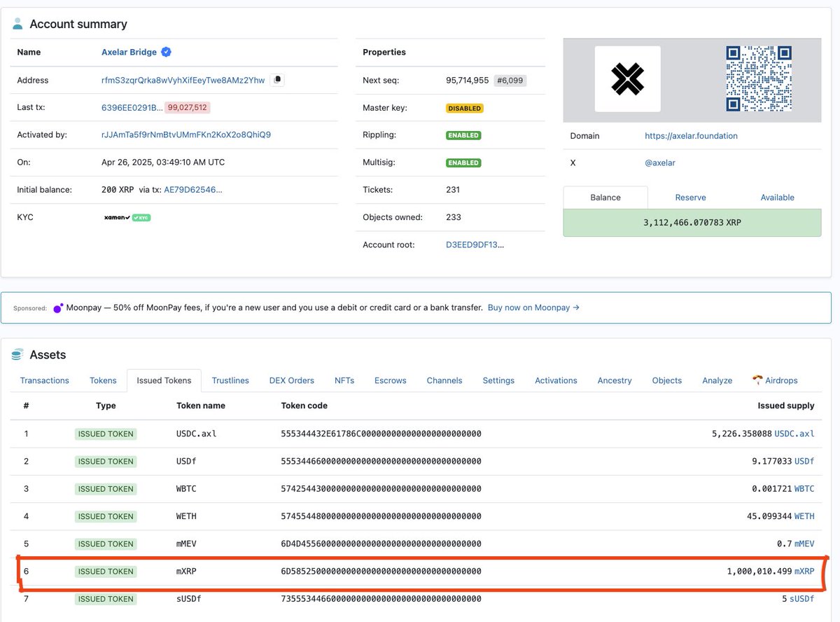The width and height of the screenshot is (840, 622).
Task: Click the Moonpay purple logo icon
Action: [x=58, y=307]
